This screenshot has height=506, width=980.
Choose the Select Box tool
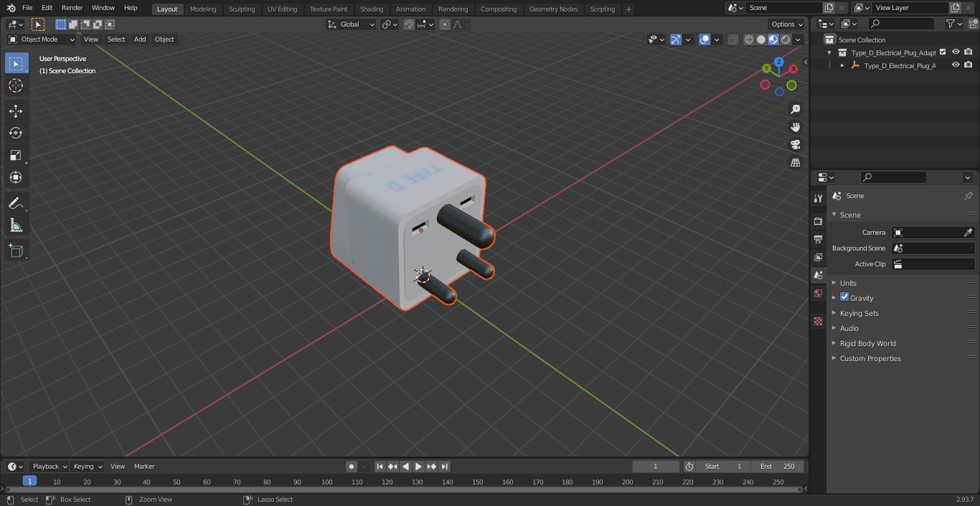coord(16,63)
